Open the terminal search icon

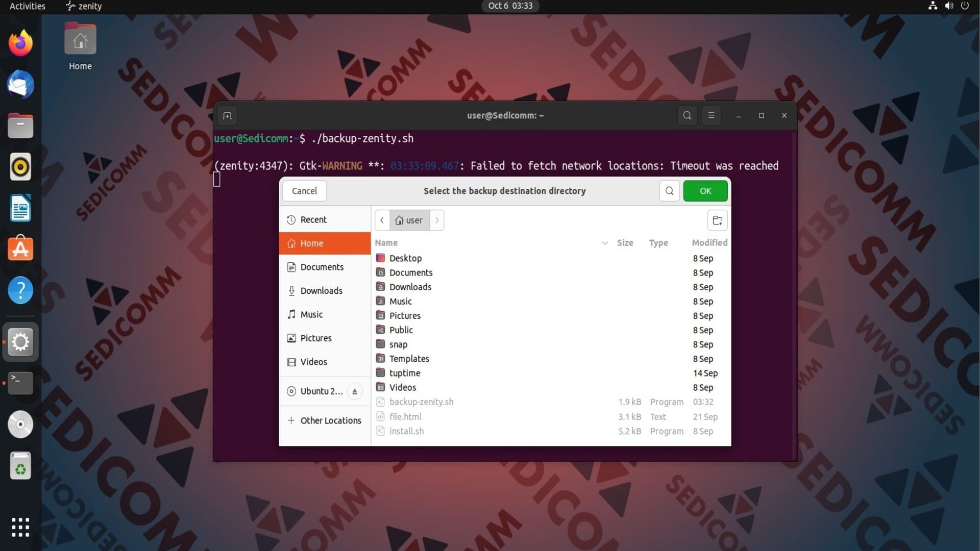[x=687, y=115]
